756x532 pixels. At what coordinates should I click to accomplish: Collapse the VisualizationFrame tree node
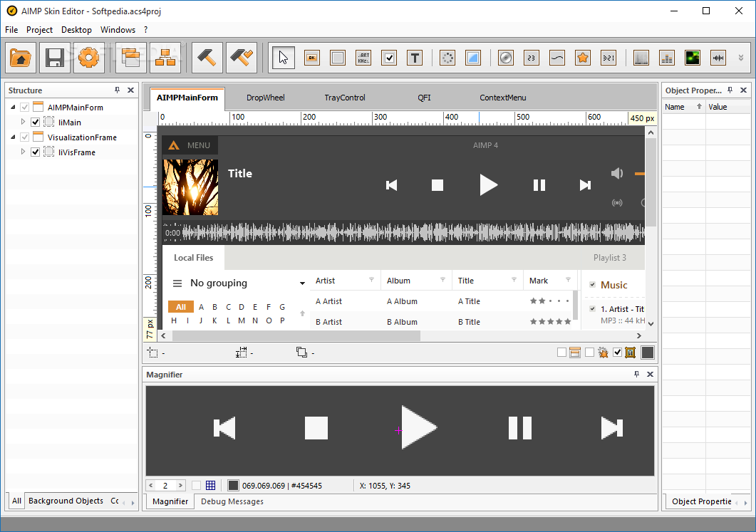13,137
